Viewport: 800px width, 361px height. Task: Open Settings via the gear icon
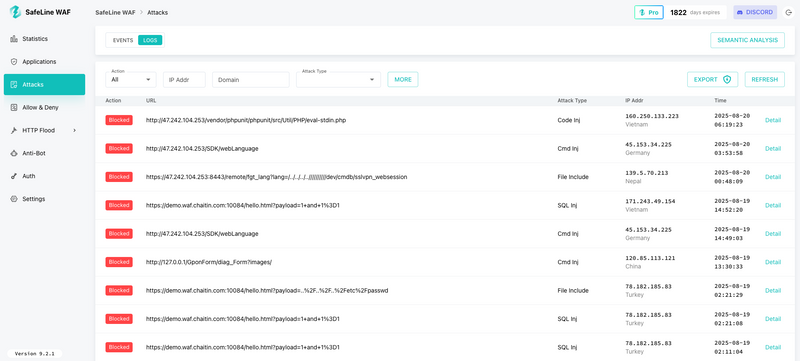[14, 199]
